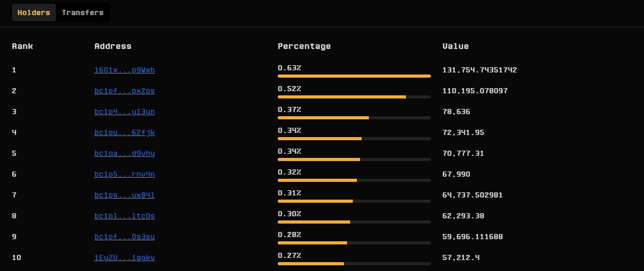Select the Holders tab
This screenshot has width=644, height=271.
pos(34,13)
